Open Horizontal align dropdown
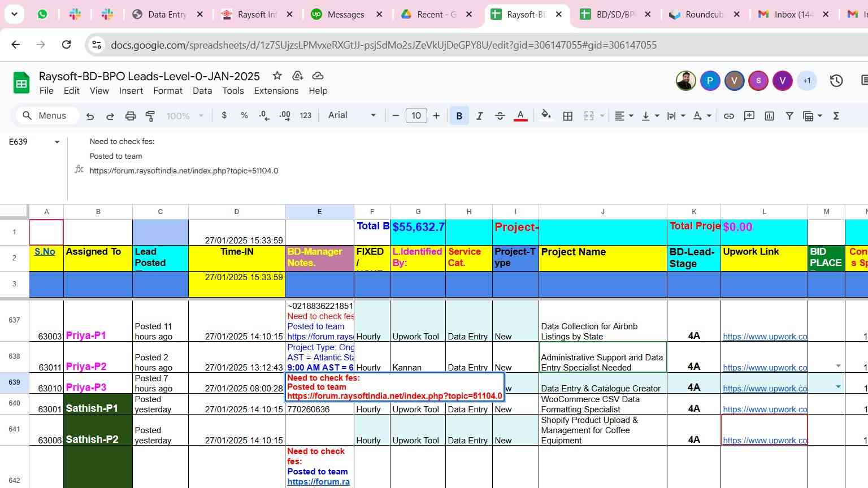Screen dimensions: 868x488 click(x=624, y=116)
